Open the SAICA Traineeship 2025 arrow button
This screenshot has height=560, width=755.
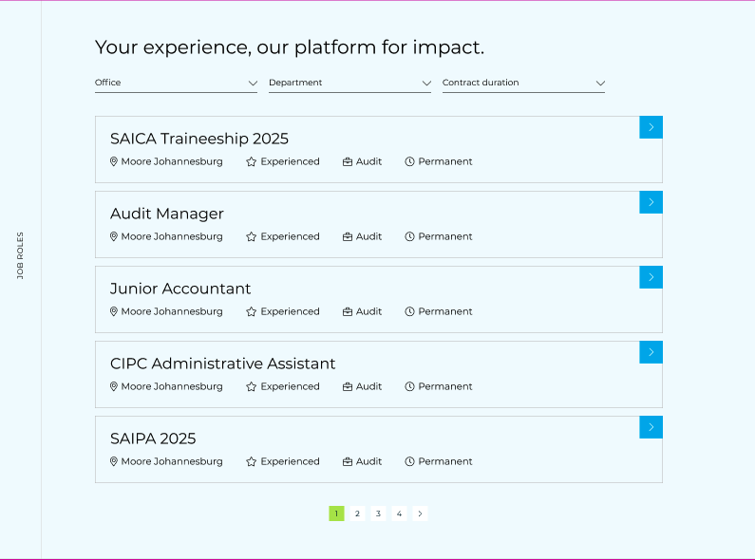[651, 127]
